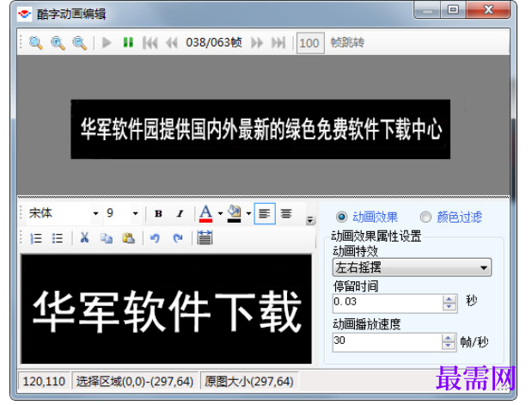532x405 pixels.
Task: Align text center
Action: [x=286, y=213]
